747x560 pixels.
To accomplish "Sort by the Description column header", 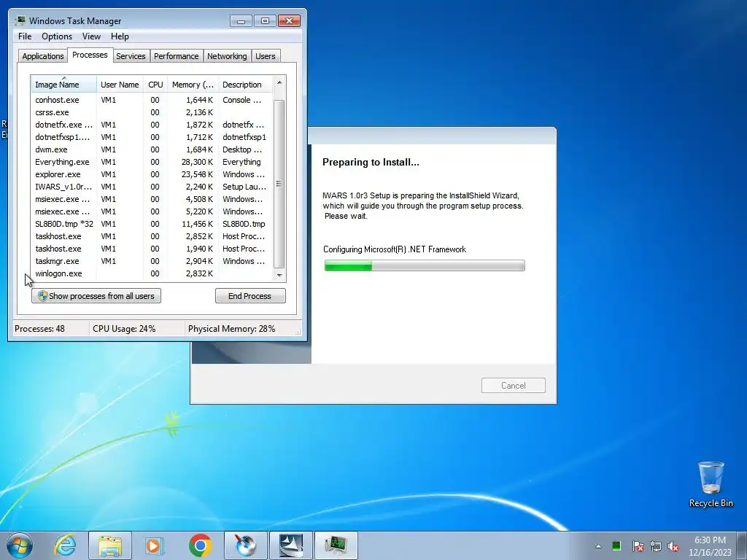I will [x=245, y=85].
